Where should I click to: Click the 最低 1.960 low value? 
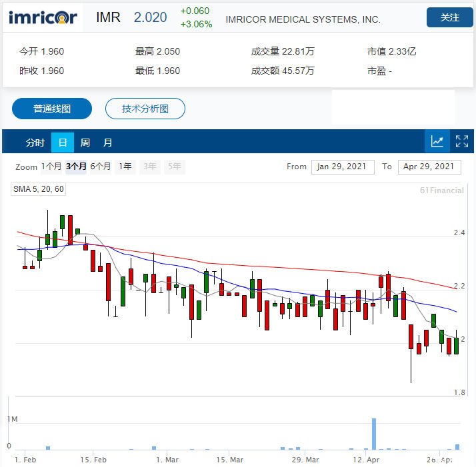[x=157, y=71]
